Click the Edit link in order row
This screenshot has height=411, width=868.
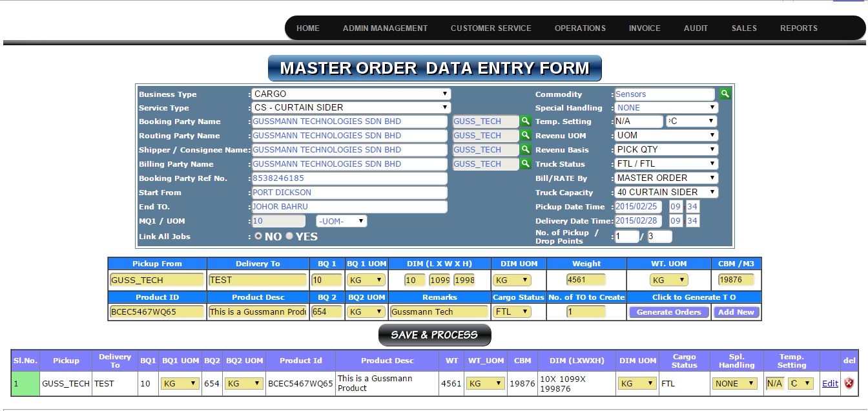[x=830, y=384]
